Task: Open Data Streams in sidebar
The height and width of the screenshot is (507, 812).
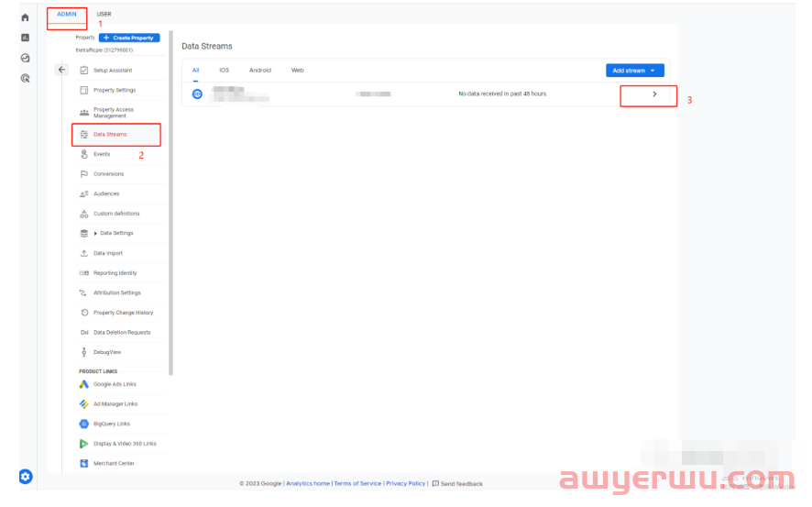Action: (110, 135)
